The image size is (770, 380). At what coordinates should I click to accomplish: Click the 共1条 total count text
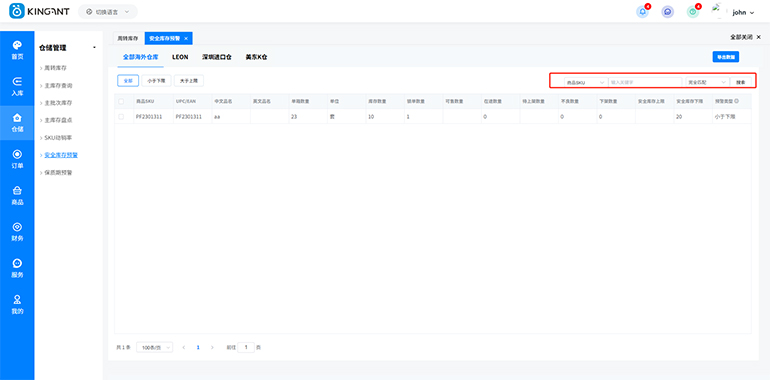[x=123, y=347]
